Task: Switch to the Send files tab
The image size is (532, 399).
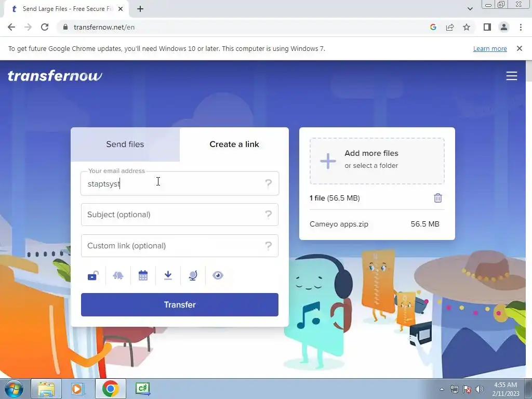Action: coord(125,144)
